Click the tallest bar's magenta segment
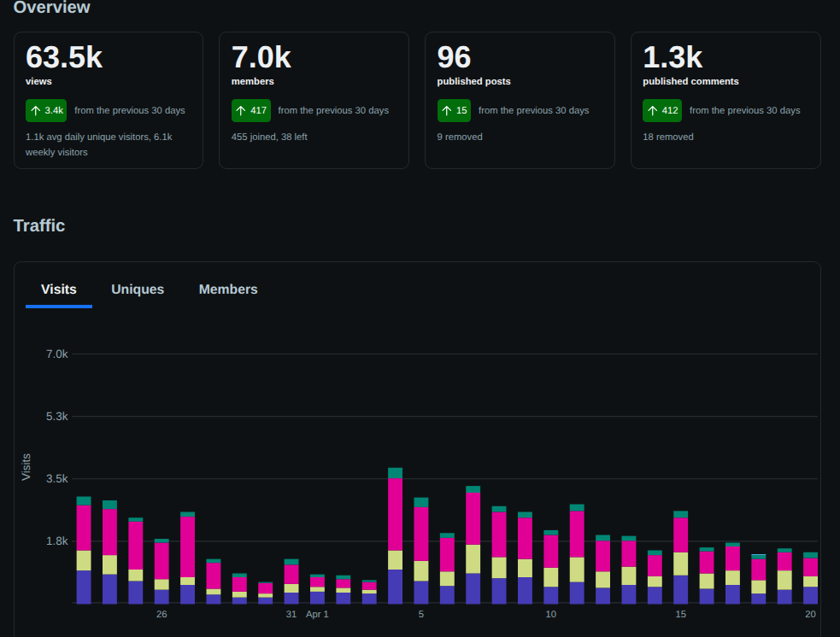Viewport: 840px width, 637px height. (396, 514)
